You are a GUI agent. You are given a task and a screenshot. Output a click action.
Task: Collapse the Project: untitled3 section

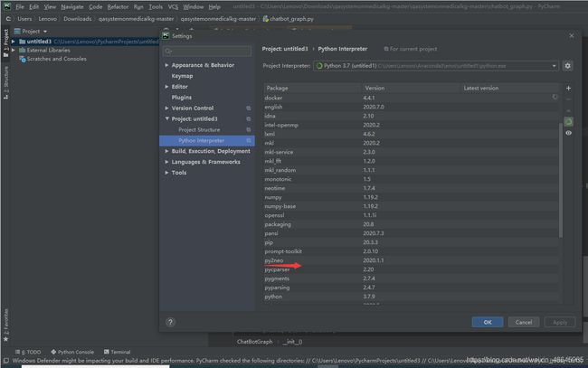[166, 118]
